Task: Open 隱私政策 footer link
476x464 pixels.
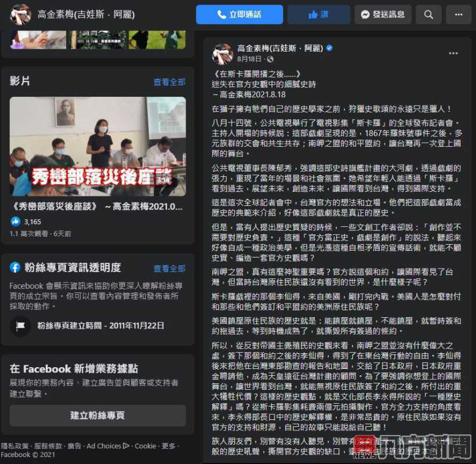Action: [14, 446]
